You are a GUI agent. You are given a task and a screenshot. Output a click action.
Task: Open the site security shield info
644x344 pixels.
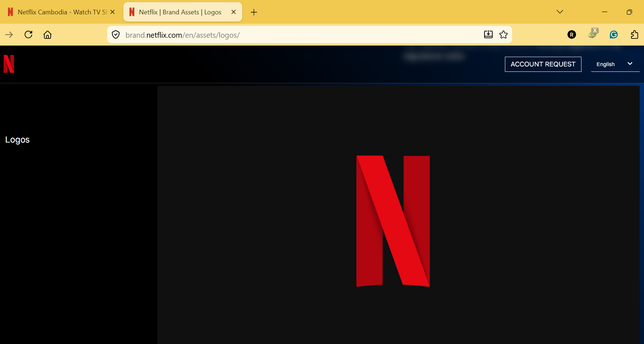116,35
